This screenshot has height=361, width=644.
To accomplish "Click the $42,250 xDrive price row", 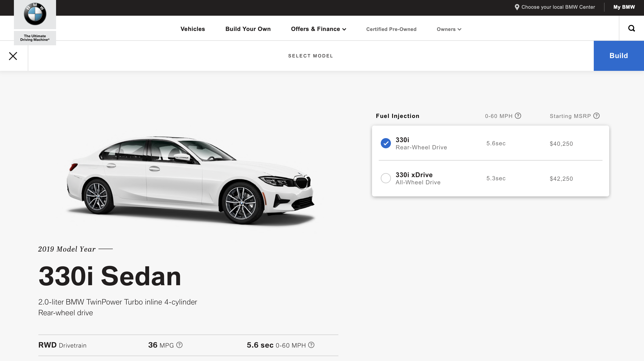I will point(561,179).
